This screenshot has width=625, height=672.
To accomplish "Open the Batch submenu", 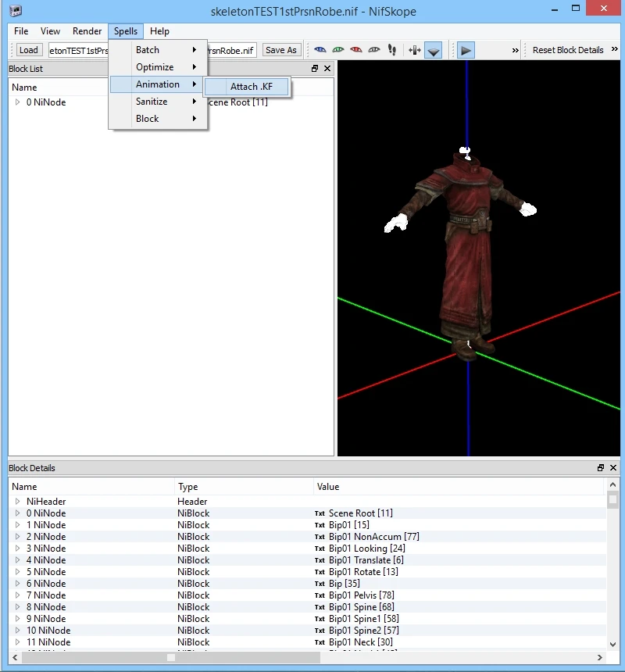I will 158,50.
